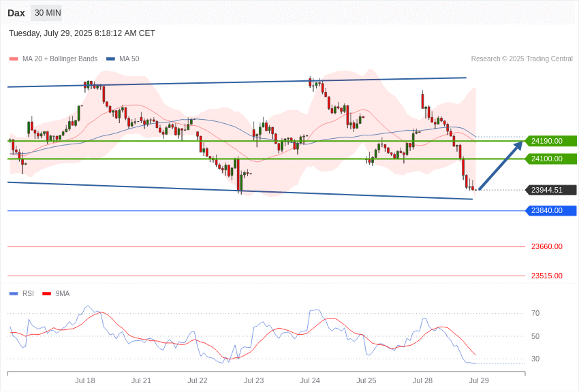The image size is (579, 392).
Task: Click the MA 20 + Bollinger Bands legend label
Action: pos(60,59)
